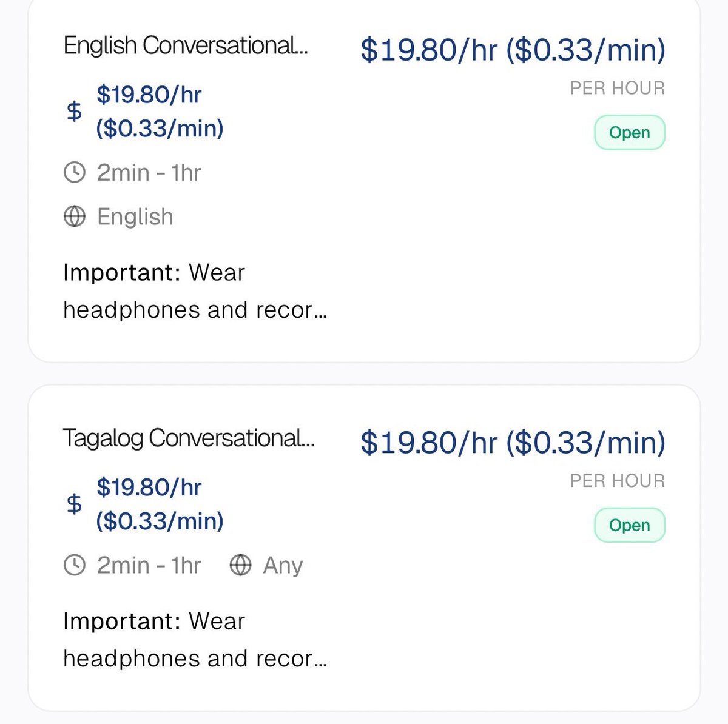Open the Tagalog Conversational task title
The image size is (728, 724).
189,438
